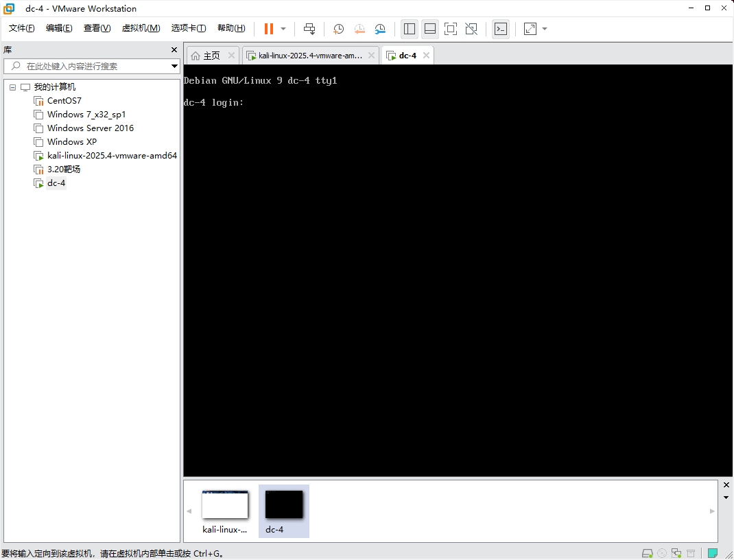Click the printer device status icon
Viewport: 734px width, 560px height.
(x=691, y=553)
